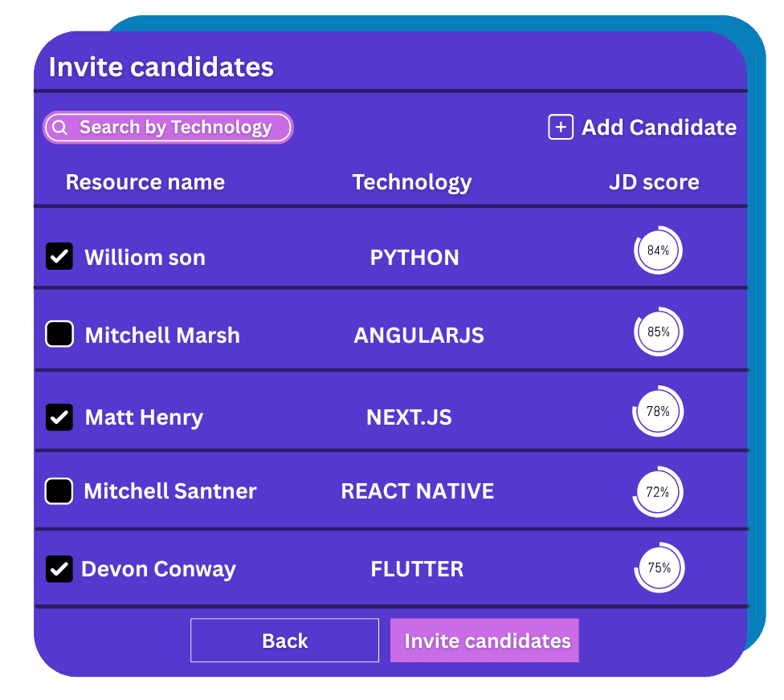784x700 pixels.
Task: Click the search magnifier icon
Action: tap(61, 127)
